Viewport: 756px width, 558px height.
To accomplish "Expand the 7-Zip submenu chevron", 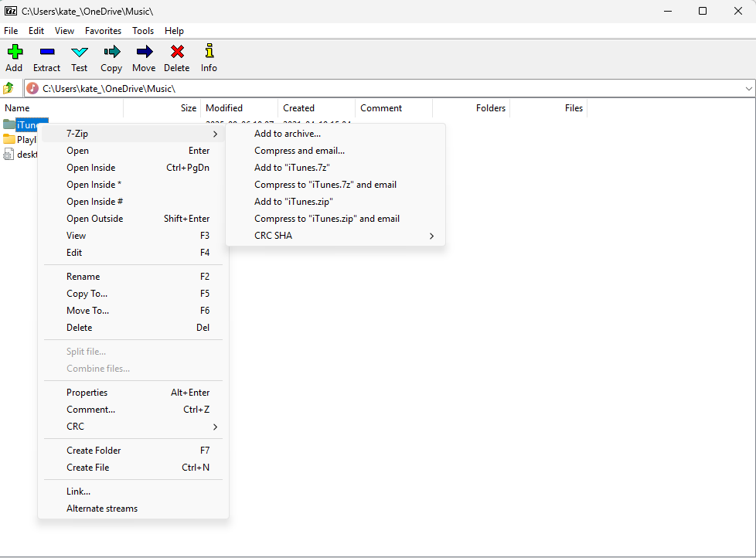I will point(216,133).
